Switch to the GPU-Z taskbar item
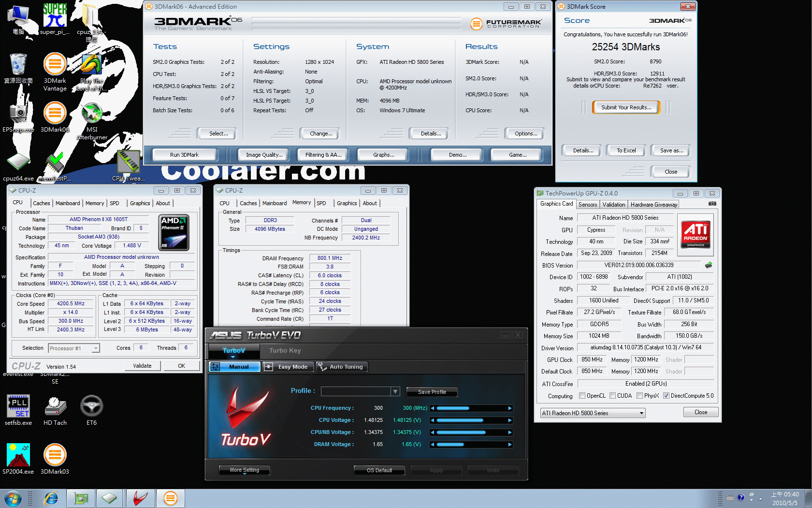812x508 pixels. point(81,498)
